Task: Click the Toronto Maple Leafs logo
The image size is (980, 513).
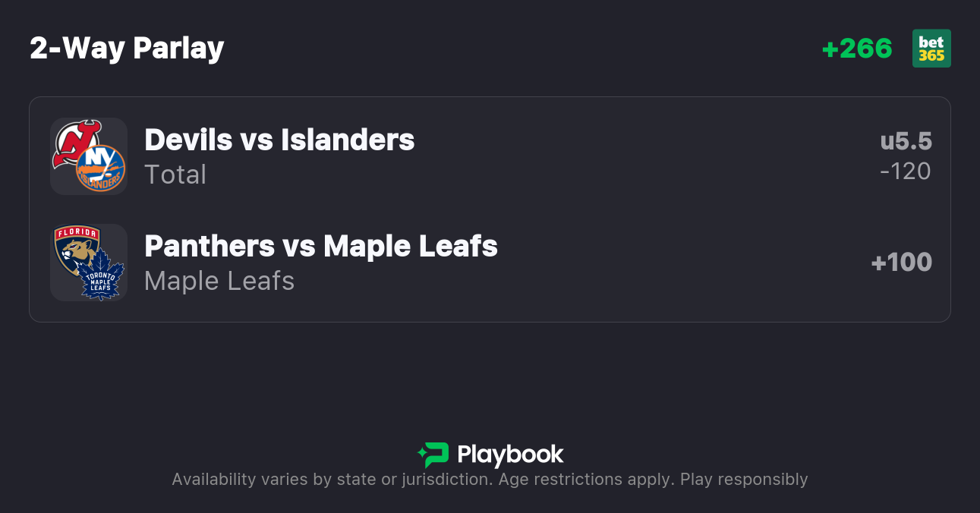Action: [x=102, y=275]
